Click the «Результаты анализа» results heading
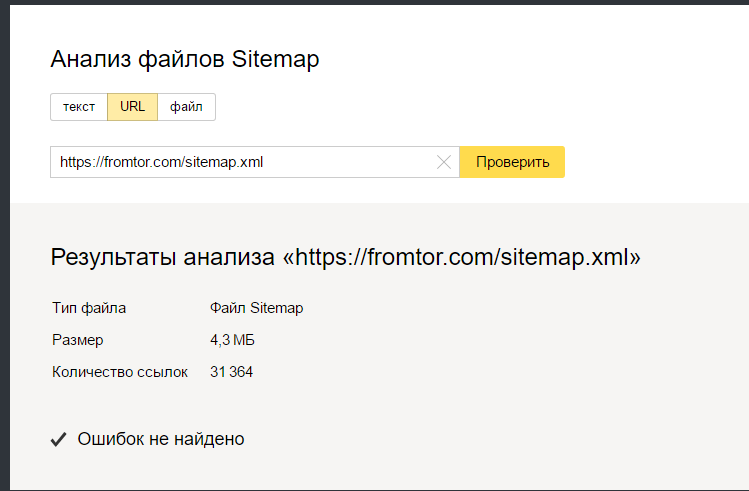 point(345,257)
